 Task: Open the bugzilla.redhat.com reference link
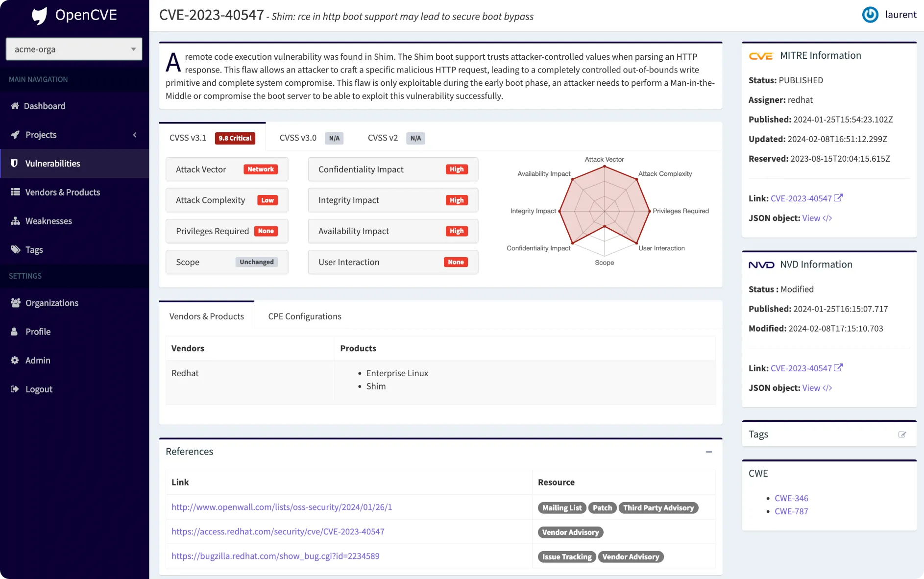tap(275, 556)
